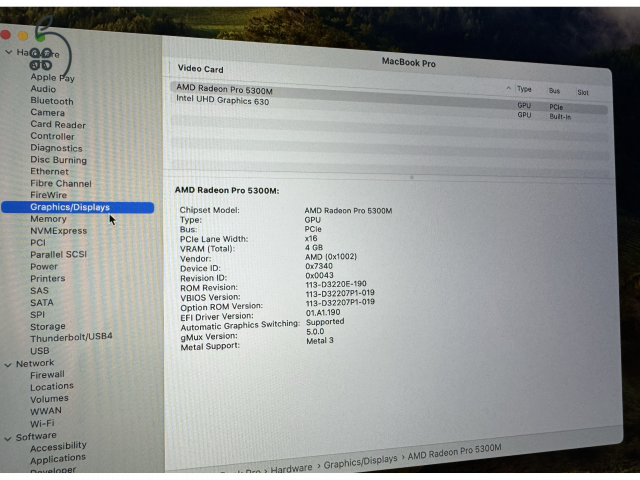Select Disc Burning item

coord(58,160)
